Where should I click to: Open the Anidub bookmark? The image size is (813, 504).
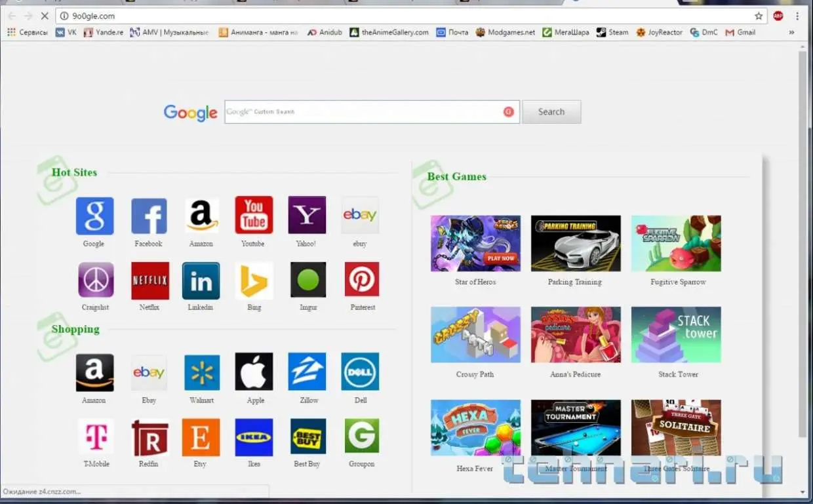point(325,32)
